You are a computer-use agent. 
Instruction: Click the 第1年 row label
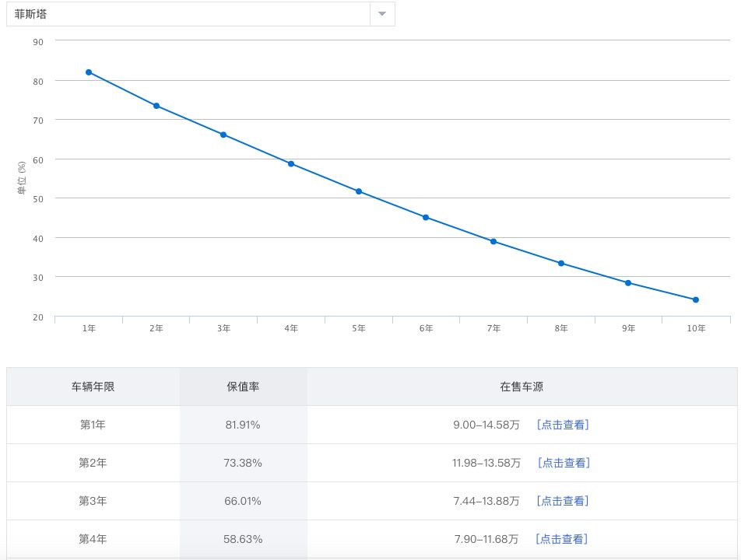(x=93, y=425)
